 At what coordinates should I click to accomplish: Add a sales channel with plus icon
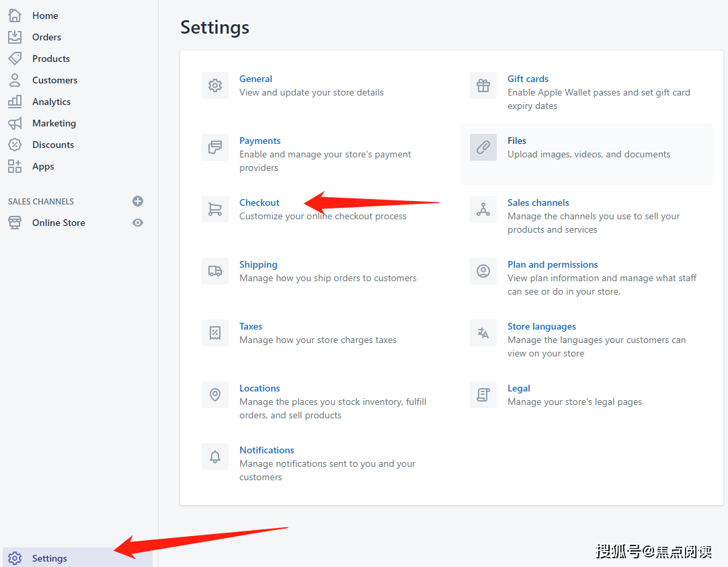138,201
